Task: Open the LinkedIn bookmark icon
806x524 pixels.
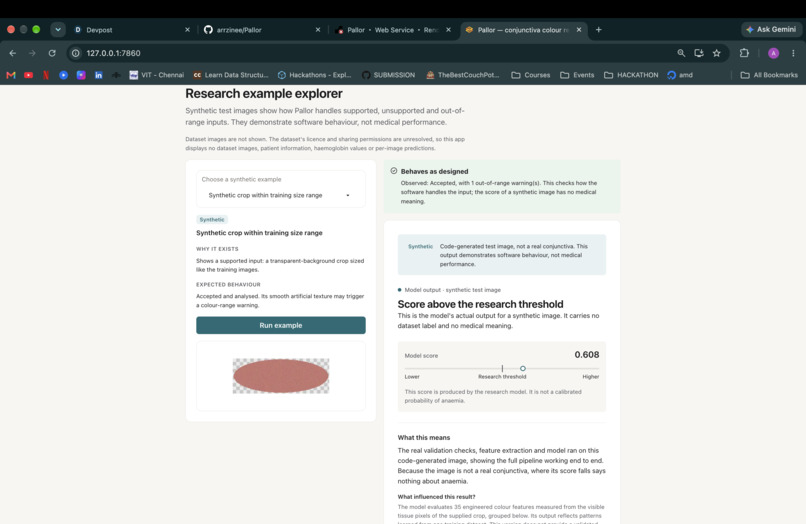Action: click(x=98, y=75)
